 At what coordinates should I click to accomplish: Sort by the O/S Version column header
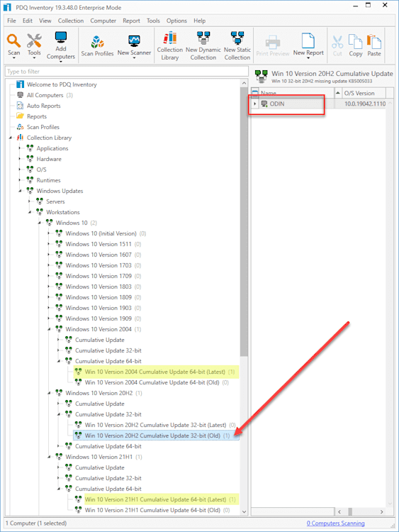click(x=359, y=94)
